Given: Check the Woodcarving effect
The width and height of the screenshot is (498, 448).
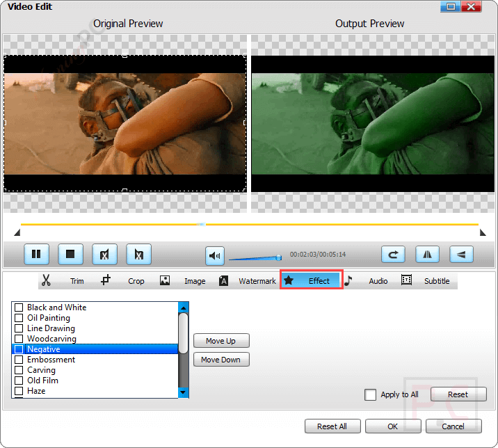Looking at the screenshot, I should click(x=19, y=339).
